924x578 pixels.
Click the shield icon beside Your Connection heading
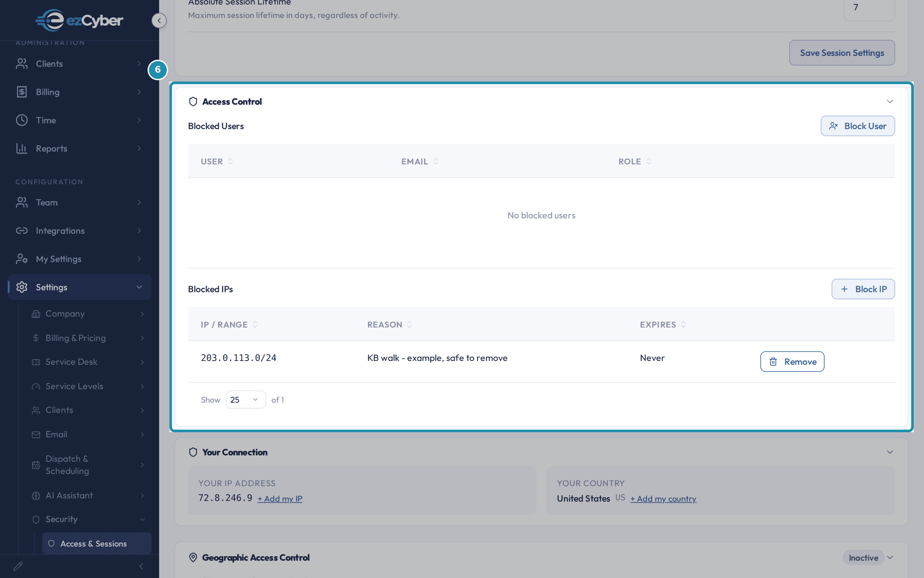point(193,452)
